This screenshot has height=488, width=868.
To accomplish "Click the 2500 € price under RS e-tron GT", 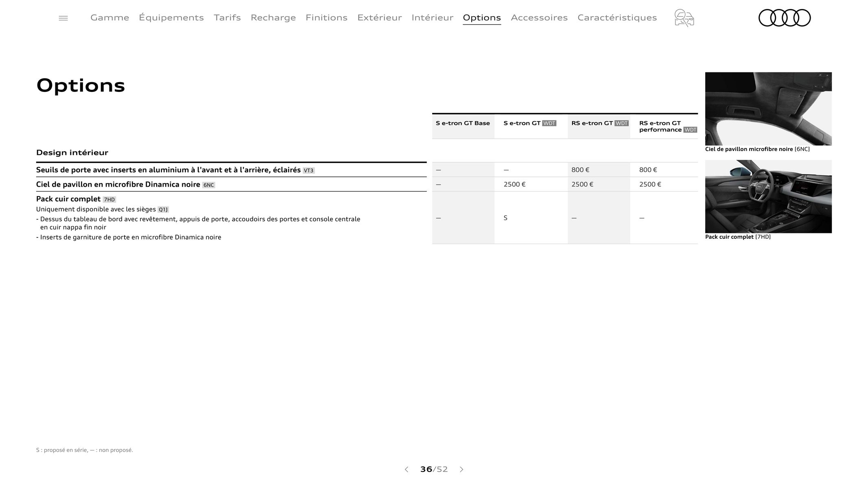I will (582, 185).
